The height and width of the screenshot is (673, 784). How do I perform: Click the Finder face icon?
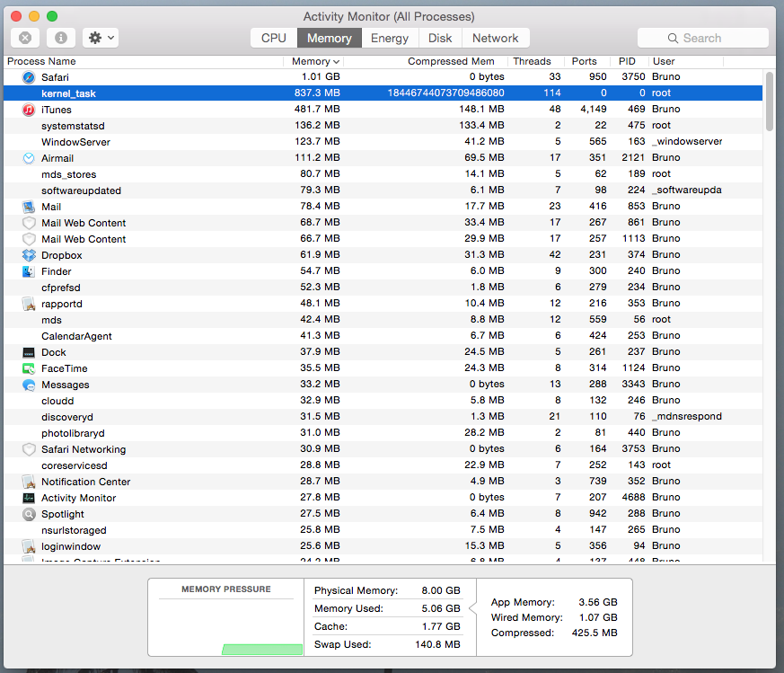29,271
